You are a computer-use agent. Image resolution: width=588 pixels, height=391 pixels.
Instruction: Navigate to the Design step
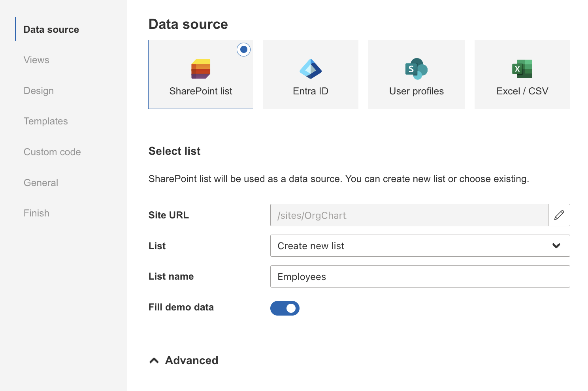click(x=38, y=90)
